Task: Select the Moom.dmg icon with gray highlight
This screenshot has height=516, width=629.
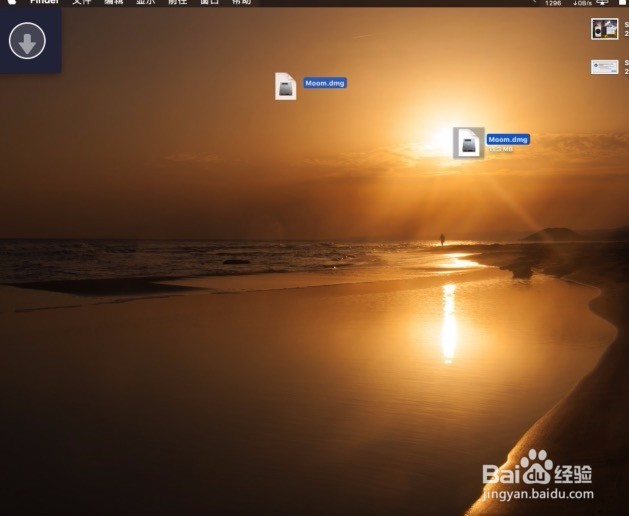Action: coord(469,143)
